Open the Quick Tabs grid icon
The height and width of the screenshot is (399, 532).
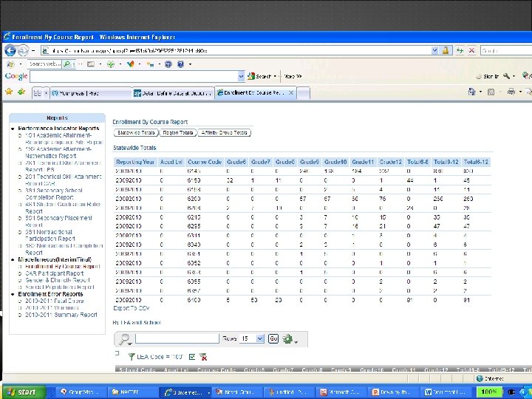click(x=37, y=93)
